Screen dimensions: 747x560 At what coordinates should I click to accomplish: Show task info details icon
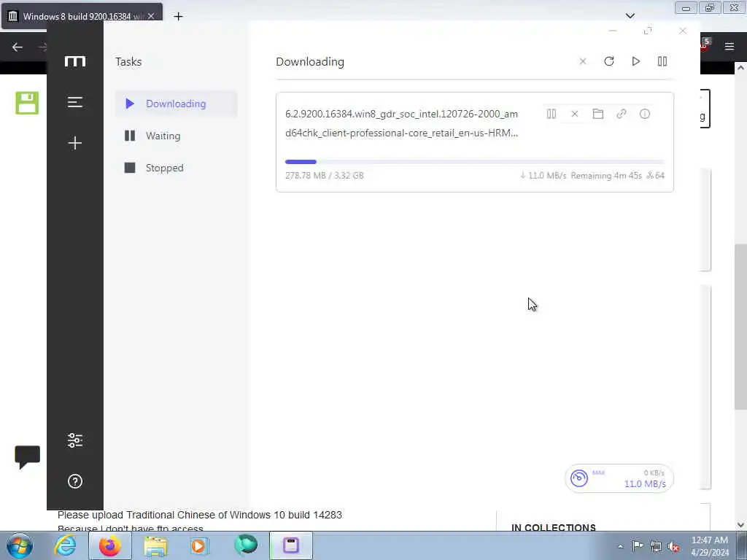(645, 114)
